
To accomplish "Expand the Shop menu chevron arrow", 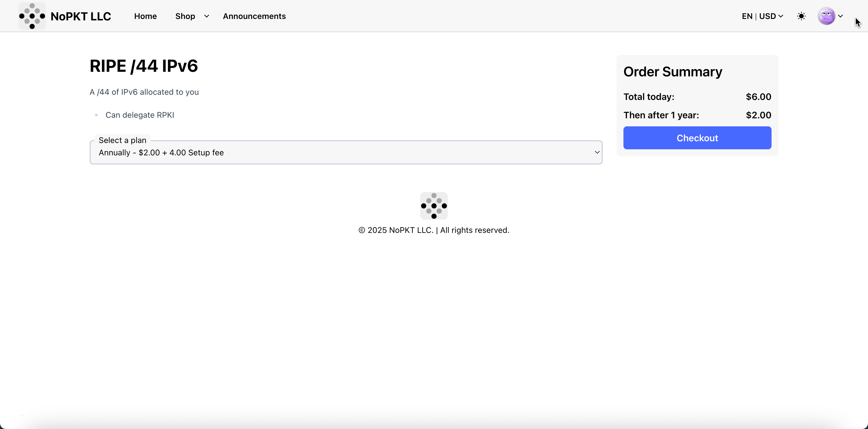I will pos(207,16).
